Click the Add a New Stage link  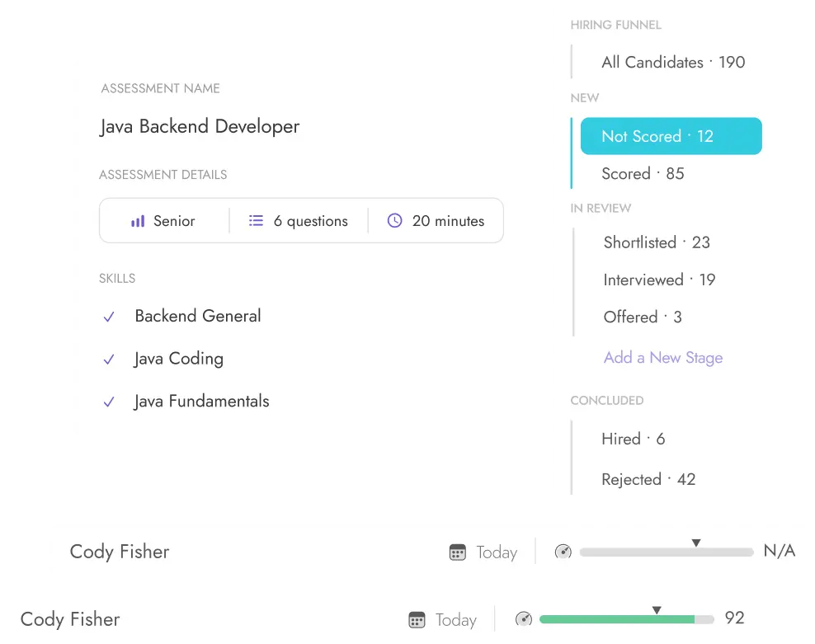tap(662, 358)
